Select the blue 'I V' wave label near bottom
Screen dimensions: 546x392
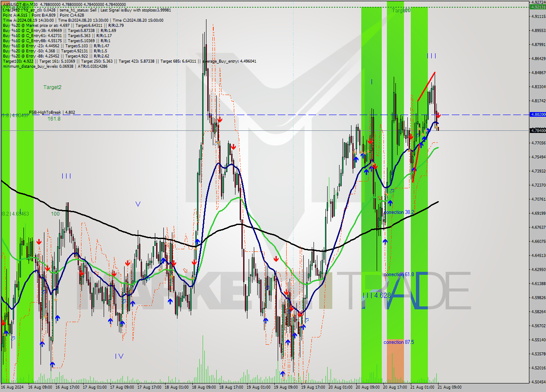[119, 356]
